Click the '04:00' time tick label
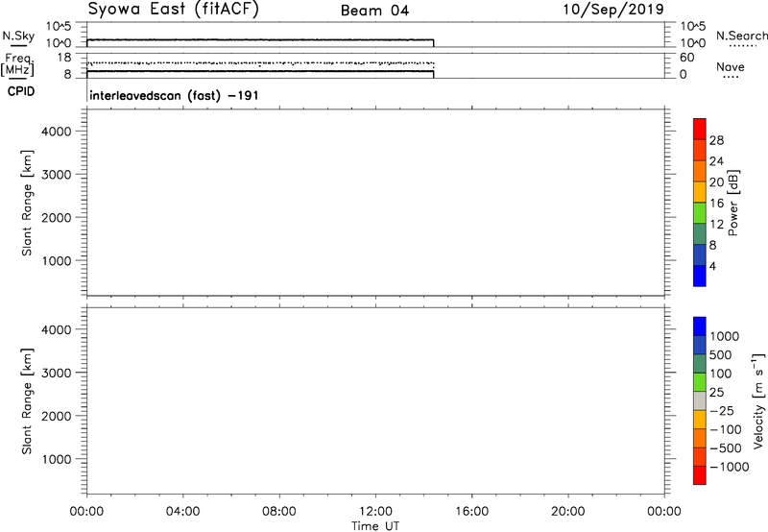The height and width of the screenshot is (532, 768). coord(182,512)
